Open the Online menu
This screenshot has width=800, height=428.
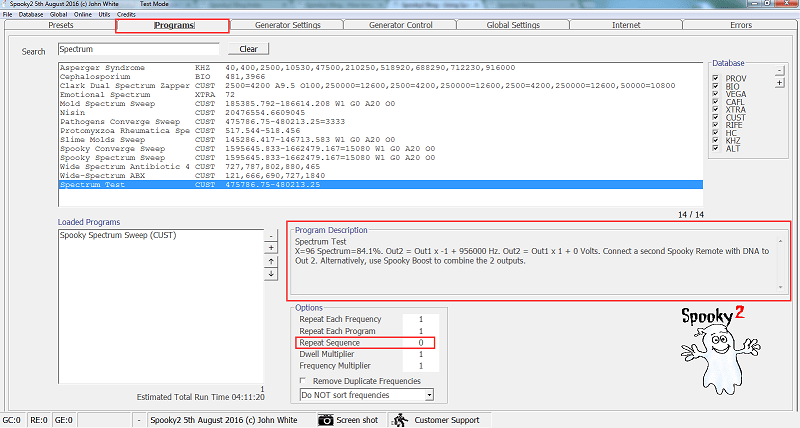pyautogui.click(x=82, y=14)
